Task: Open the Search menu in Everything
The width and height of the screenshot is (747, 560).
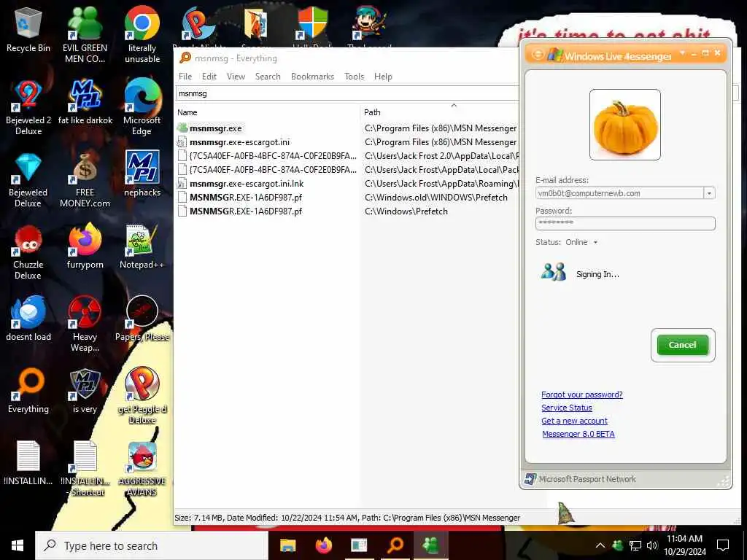Action: 268,76
